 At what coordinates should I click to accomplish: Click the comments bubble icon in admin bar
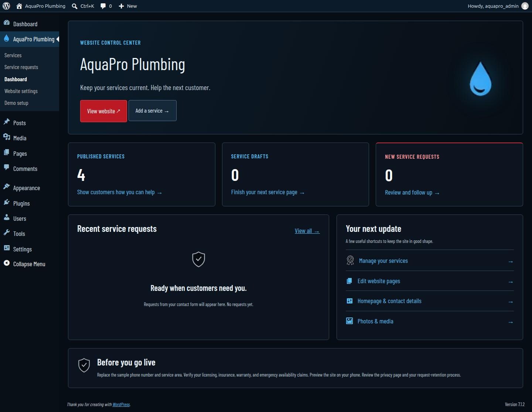tap(103, 6)
